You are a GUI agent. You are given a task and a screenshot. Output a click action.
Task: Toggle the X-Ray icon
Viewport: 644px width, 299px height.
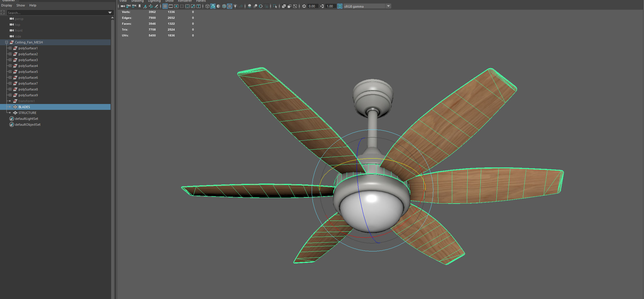click(284, 6)
